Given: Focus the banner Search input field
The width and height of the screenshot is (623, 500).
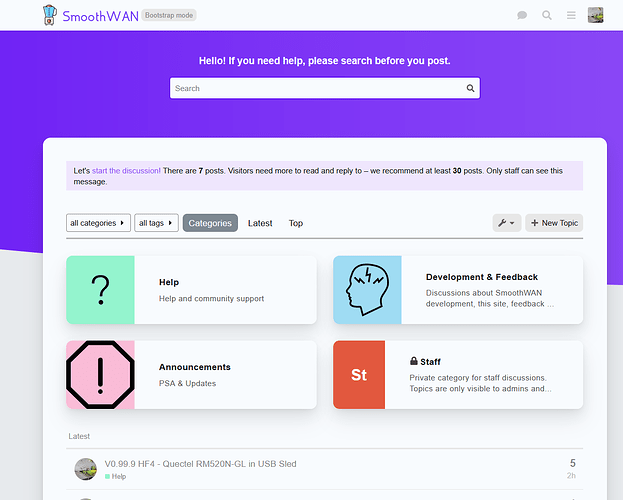Looking at the screenshot, I should tap(325, 88).
